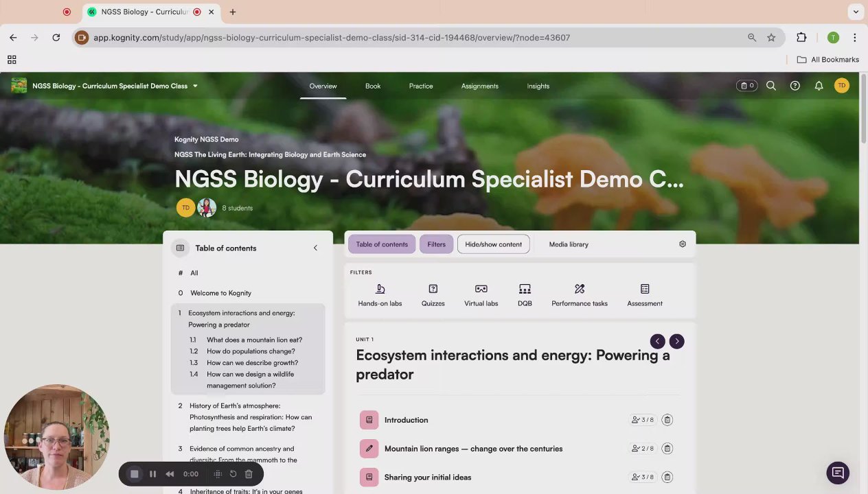Switch to the Book tab

click(373, 86)
